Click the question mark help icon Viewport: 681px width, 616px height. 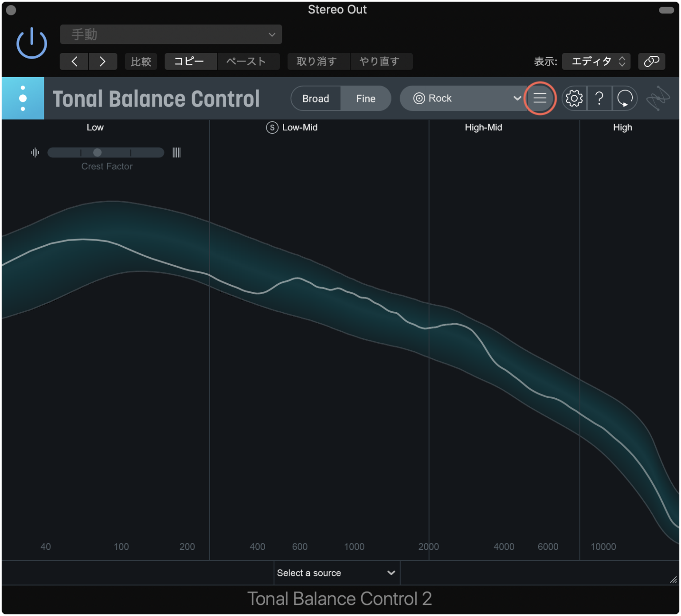[599, 98]
